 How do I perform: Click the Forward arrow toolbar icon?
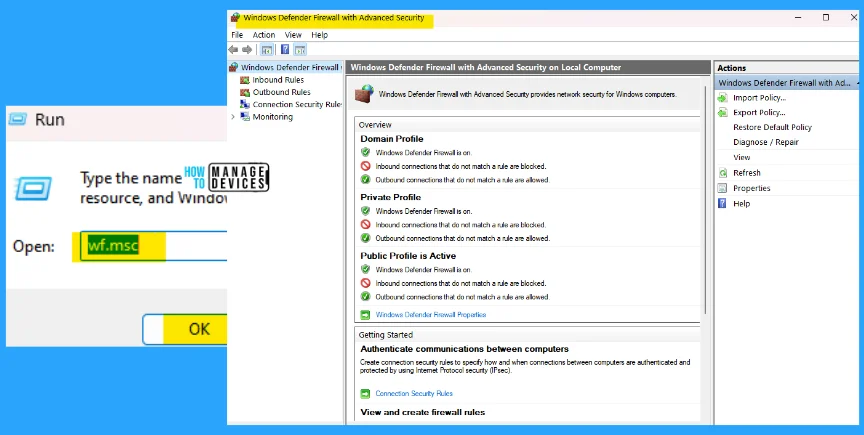[x=247, y=50]
